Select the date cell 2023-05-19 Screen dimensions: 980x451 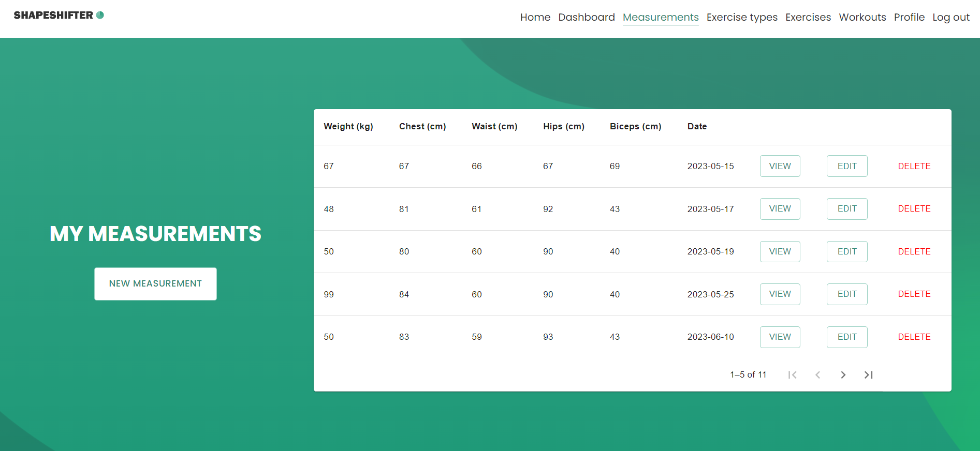pos(711,251)
